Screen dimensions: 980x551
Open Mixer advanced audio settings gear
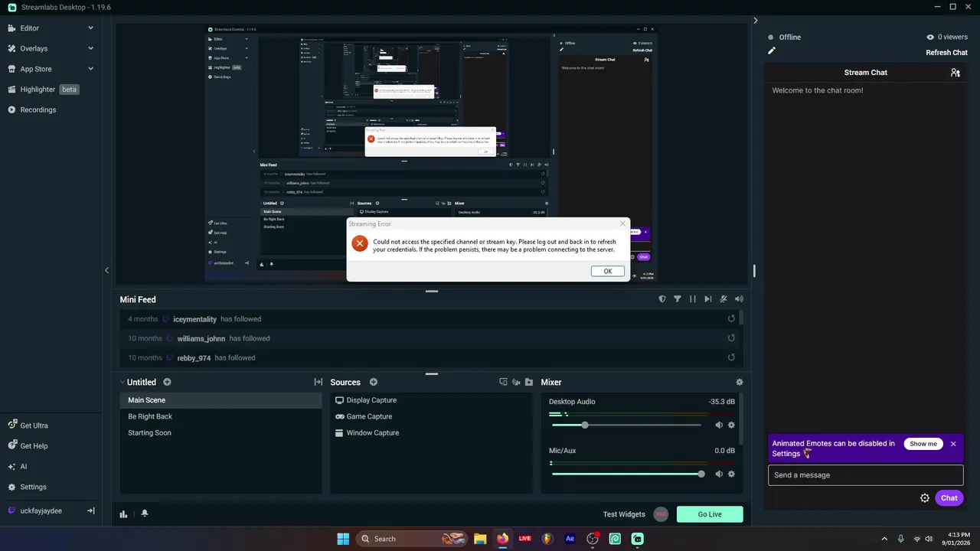[x=739, y=382]
